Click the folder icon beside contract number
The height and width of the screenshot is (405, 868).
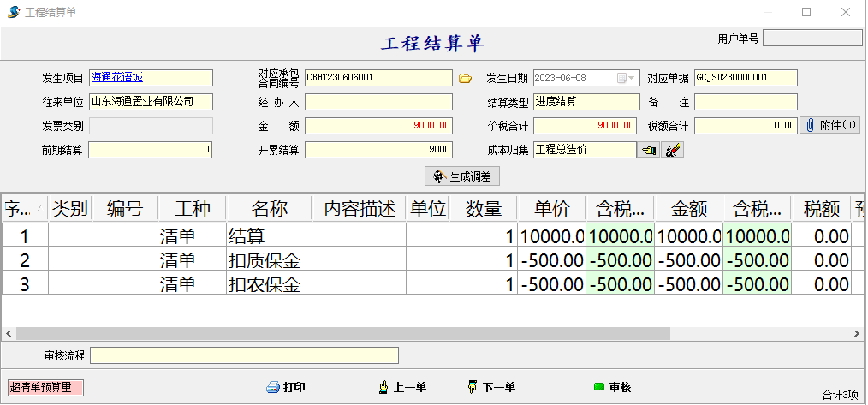pos(465,79)
